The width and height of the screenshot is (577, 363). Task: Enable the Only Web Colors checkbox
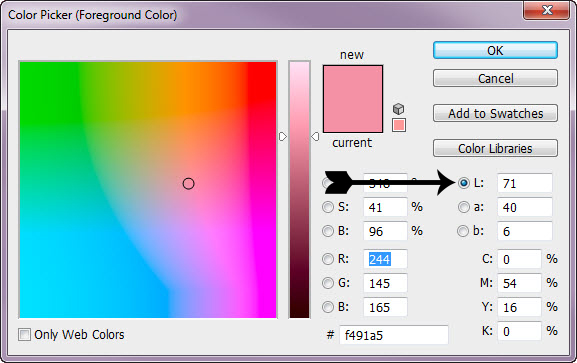coord(25,335)
